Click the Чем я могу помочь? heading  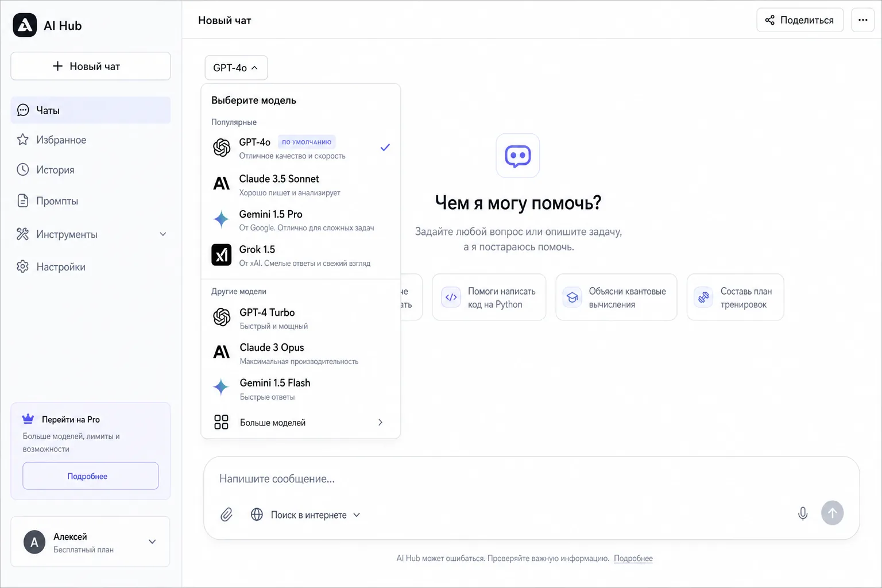tap(518, 203)
